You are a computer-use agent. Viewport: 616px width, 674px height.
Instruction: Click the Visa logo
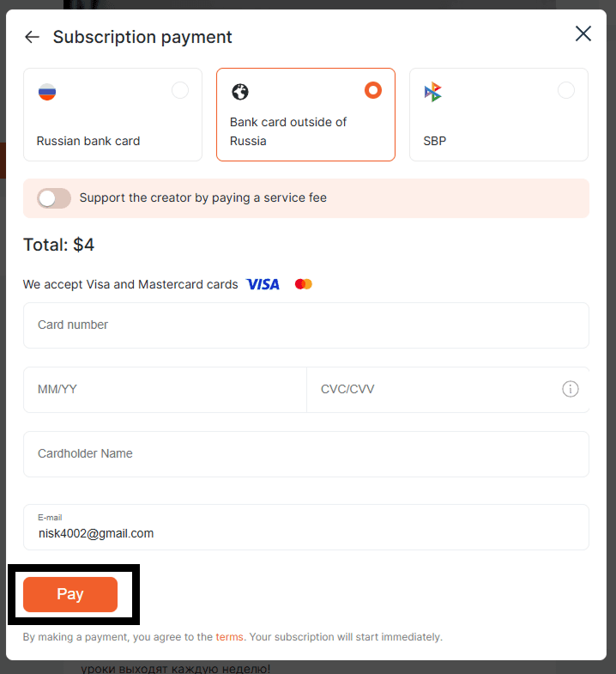263,284
